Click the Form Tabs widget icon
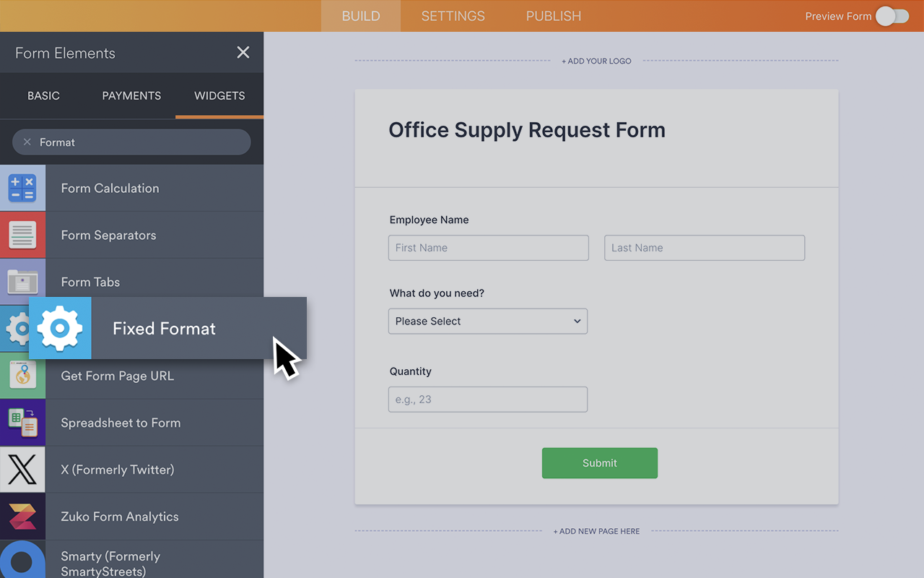Image resolution: width=924 pixels, height=578 pixels. pyautogui.click(x=22, y=281)
